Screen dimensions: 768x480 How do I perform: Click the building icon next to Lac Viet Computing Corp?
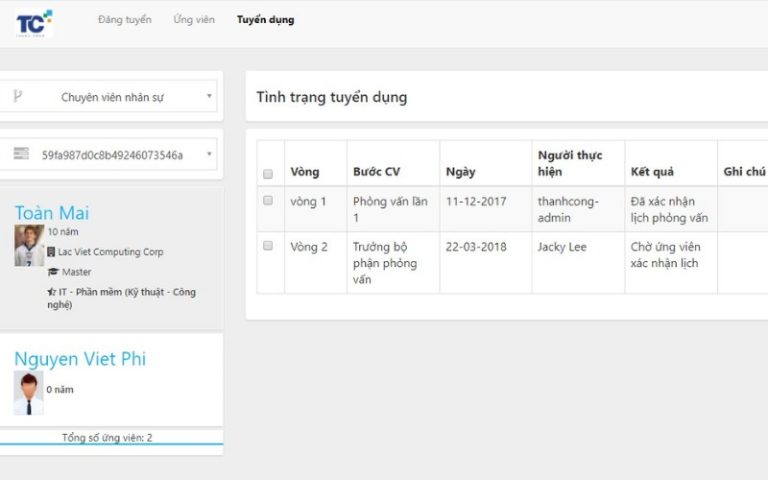coord(52,252)
